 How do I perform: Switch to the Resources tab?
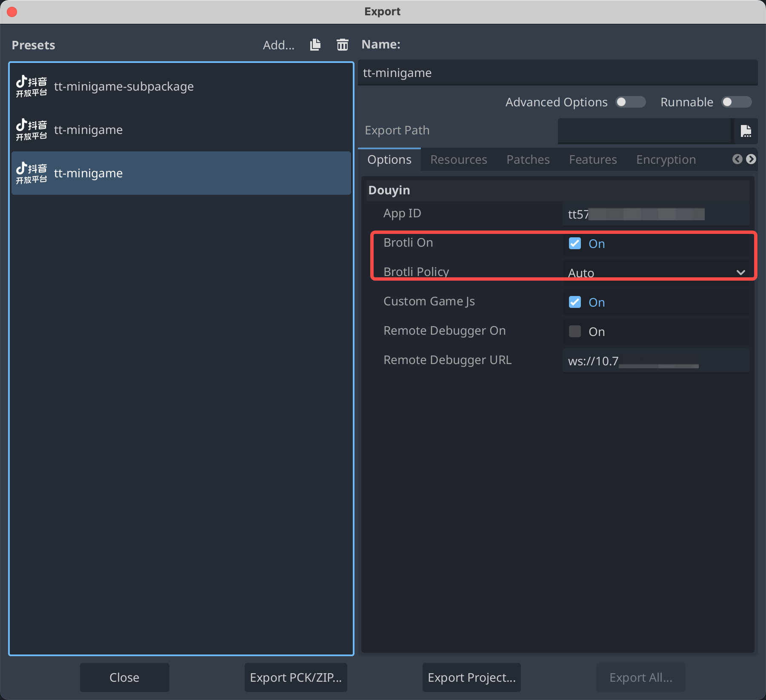pos(458,159)
